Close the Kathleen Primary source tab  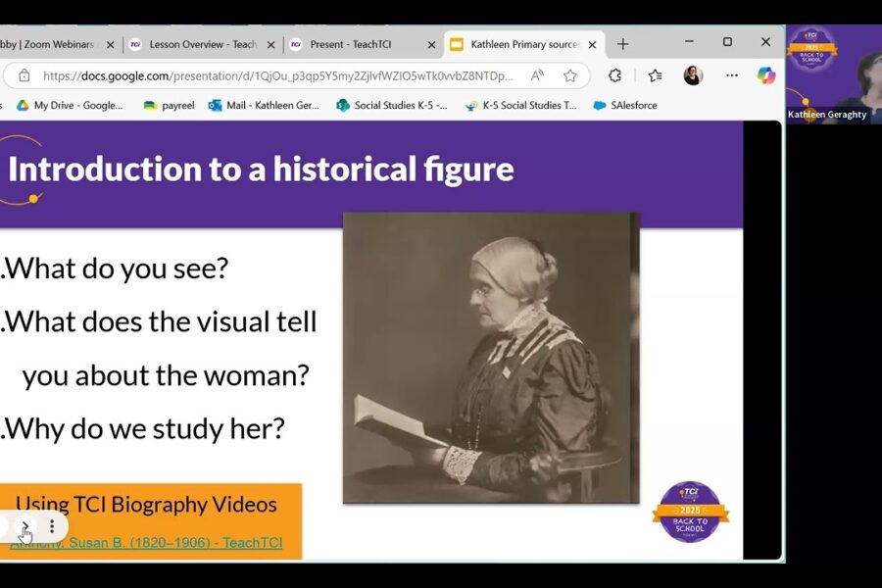(592, 44)
